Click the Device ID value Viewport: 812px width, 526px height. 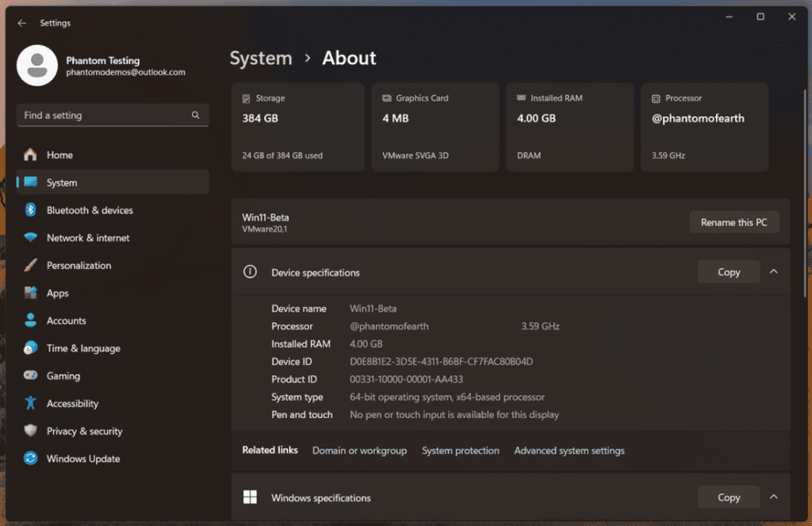(x=441, y=361)
